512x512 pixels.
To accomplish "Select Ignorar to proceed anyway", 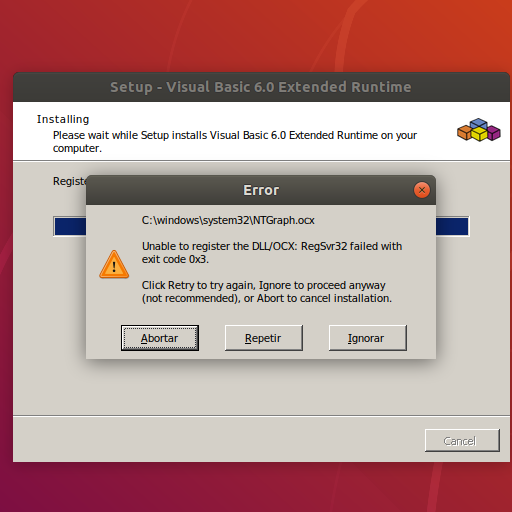I will coord(367,338).
